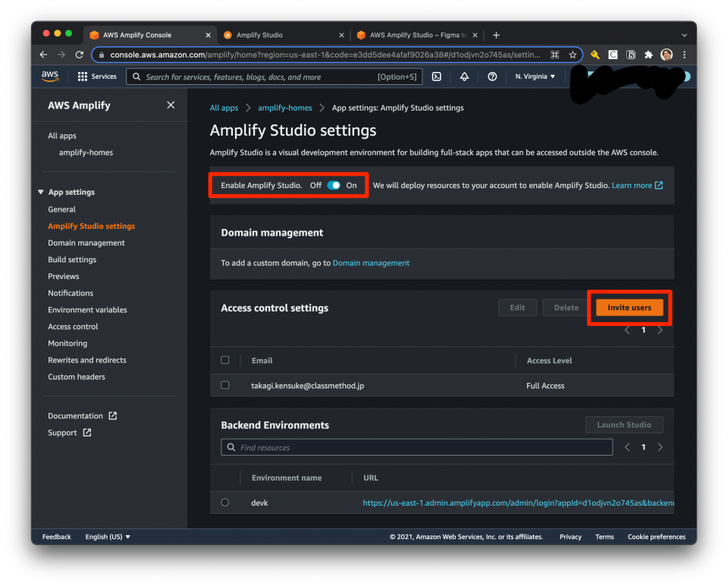Go to previous page in Access control settings

click(627, 330)
